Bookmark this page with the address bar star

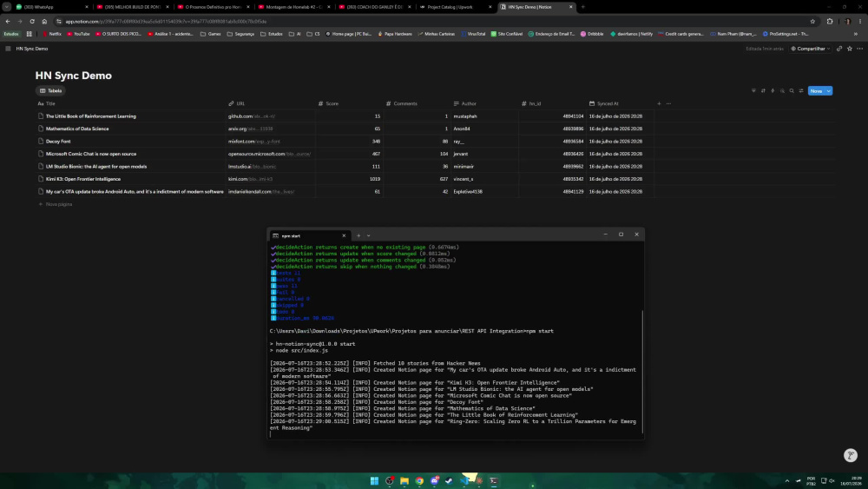(x=812, y=21)
